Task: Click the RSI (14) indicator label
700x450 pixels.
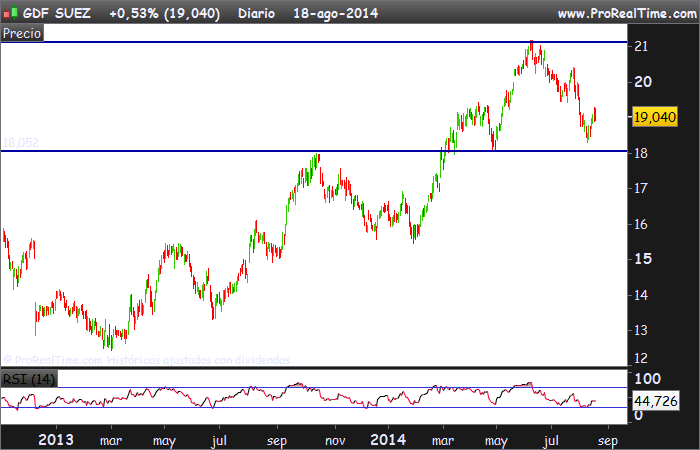Action: coord(29,379)
